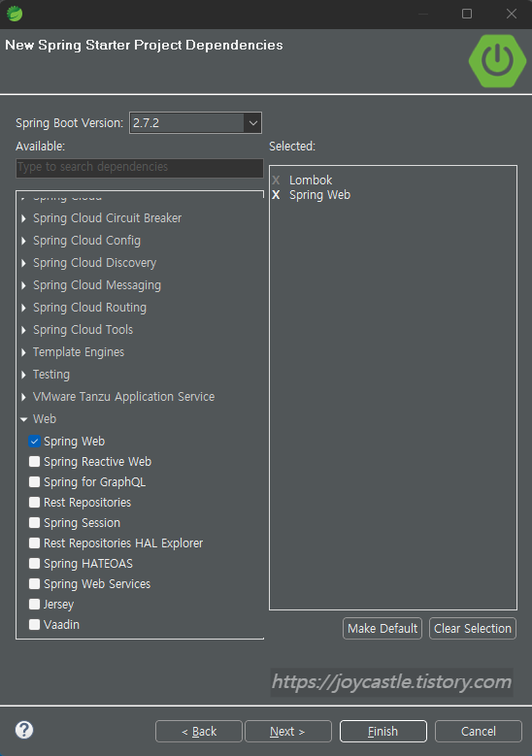Expand VMware Tanzu Application Service category
This screenshot has width=532, height=756.
[23, 397]
